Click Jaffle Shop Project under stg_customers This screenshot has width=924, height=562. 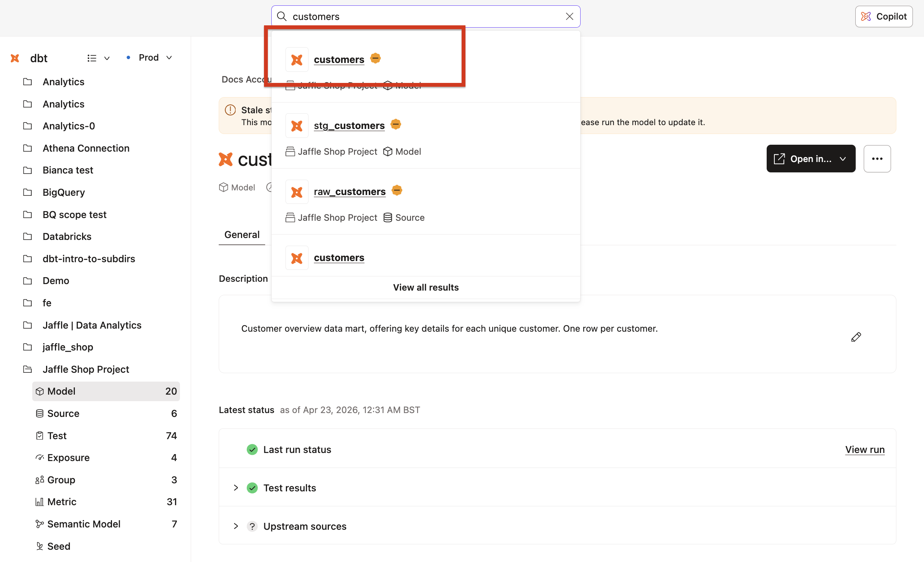338,152
